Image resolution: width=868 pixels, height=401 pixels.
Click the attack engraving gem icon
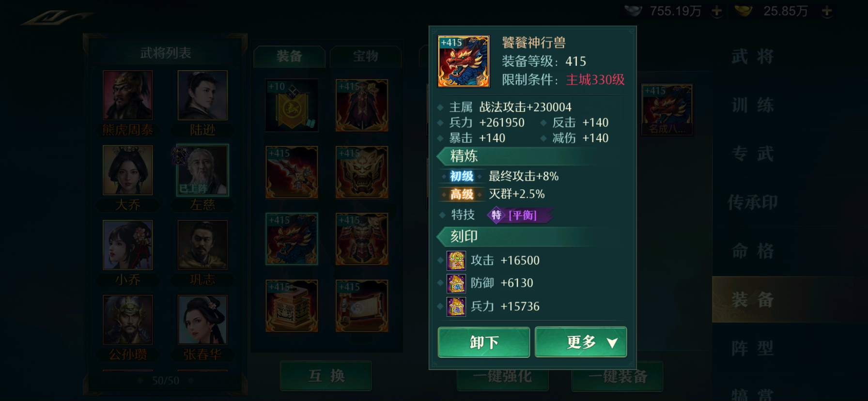(456, 261)
